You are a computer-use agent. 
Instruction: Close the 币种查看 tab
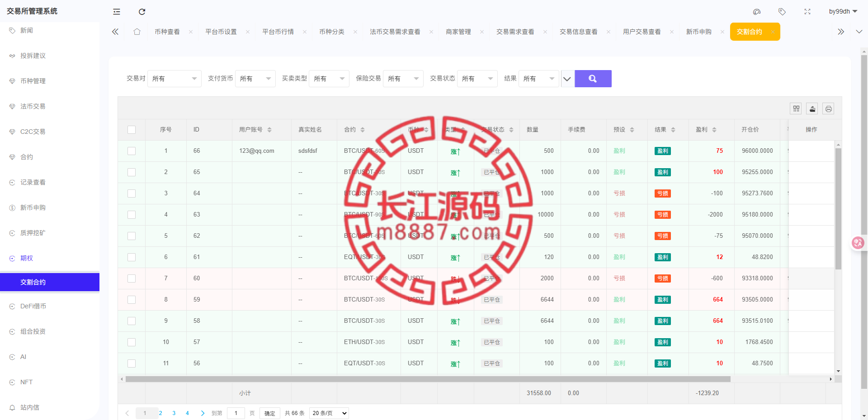pos(191,32)
